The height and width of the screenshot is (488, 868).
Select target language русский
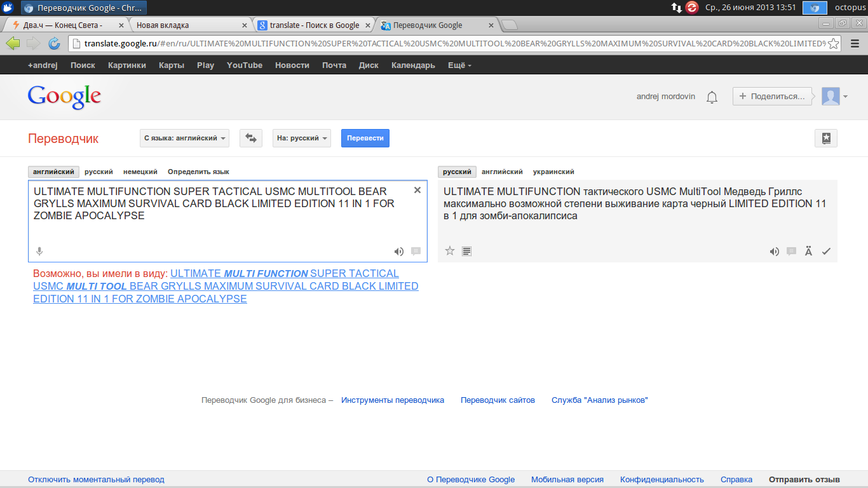[457, 172]
